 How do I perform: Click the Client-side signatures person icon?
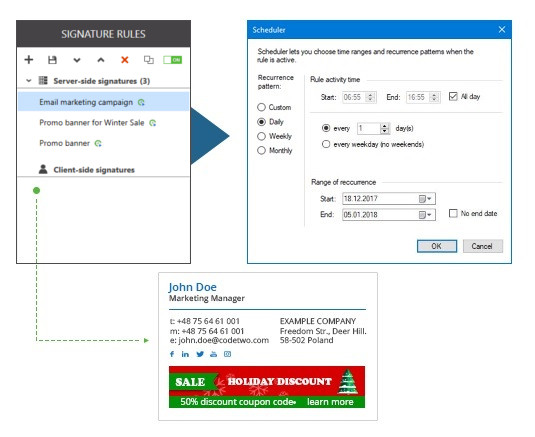coord(43,169)
